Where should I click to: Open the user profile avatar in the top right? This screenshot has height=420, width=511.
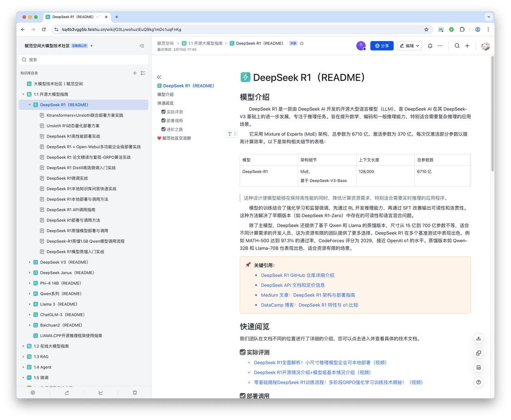(x=485, y=46)
